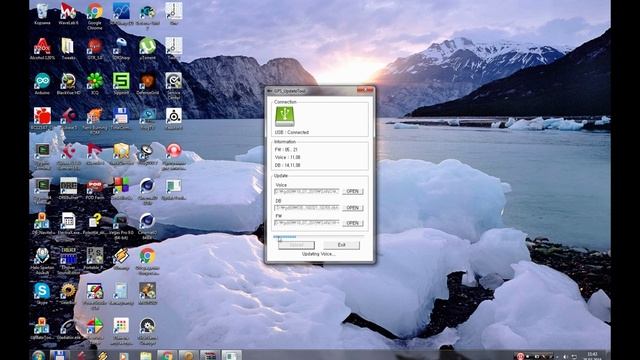Screen dimensions: 640x360
Task: Click the Voice file path field
Action: (x=307, y=191)
